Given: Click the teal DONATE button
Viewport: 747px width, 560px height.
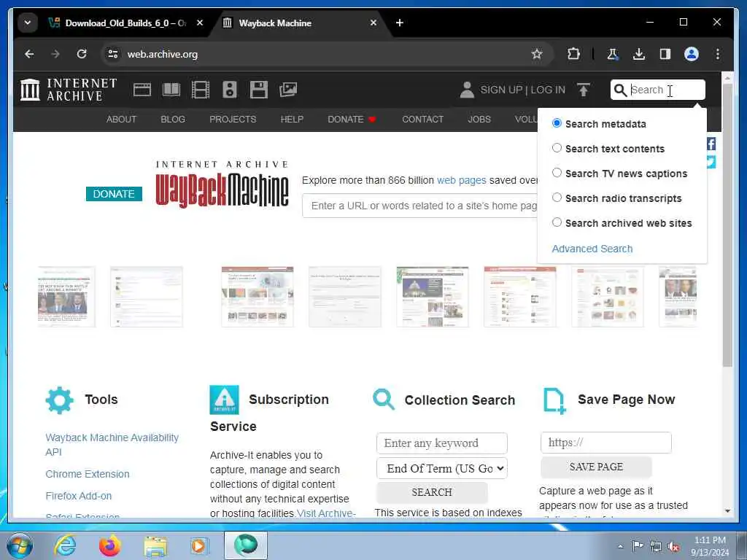Looking at the screenshot, I should coord(114,194).
